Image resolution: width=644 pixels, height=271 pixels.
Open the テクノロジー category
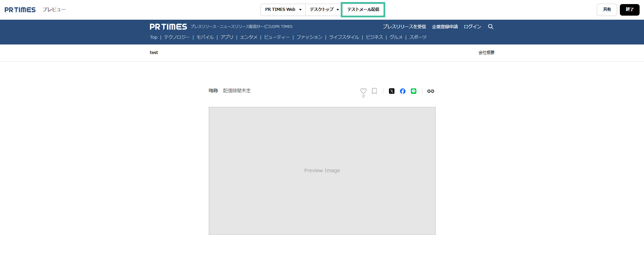177,37
